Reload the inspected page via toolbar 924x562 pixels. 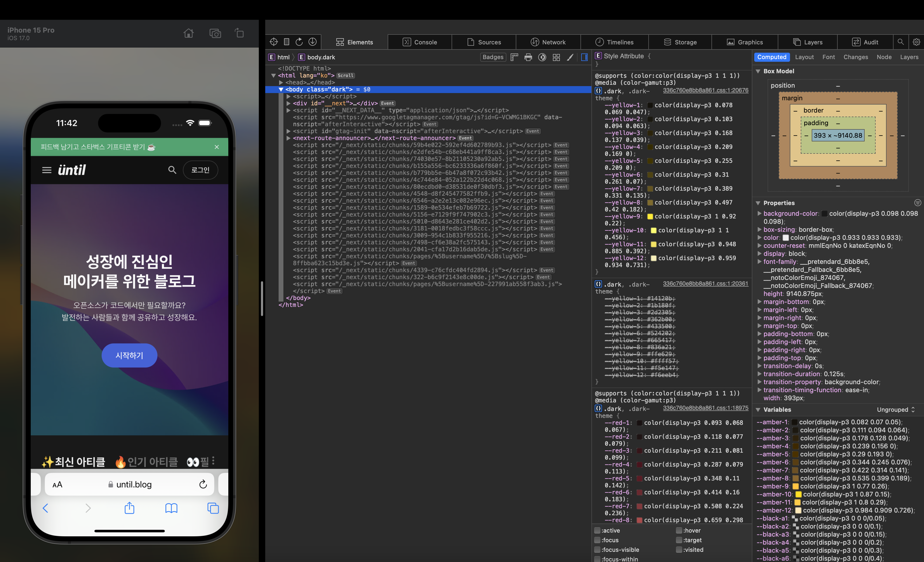(x=299, y=42)
